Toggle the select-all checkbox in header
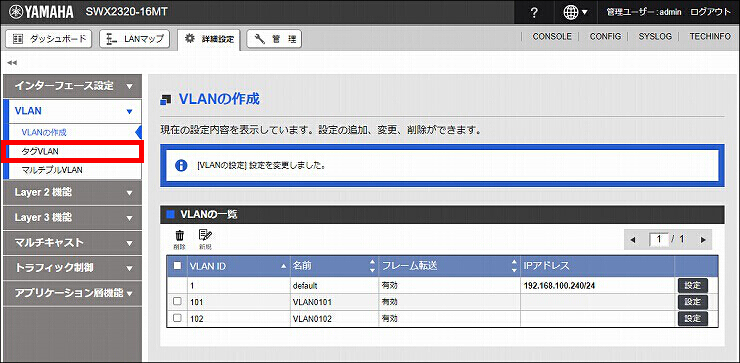740x363 pixels. (177, 266)
